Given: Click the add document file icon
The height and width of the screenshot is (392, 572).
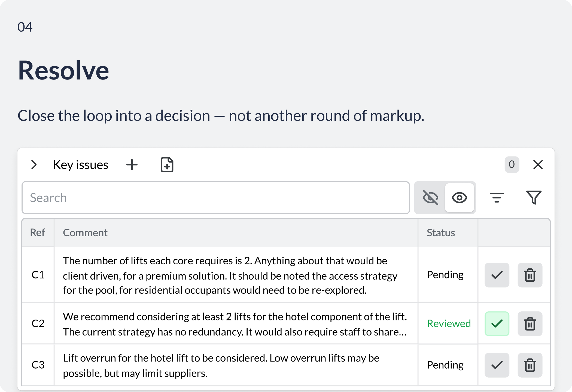Looking at the screenshot, I should (x=167, y=165).
